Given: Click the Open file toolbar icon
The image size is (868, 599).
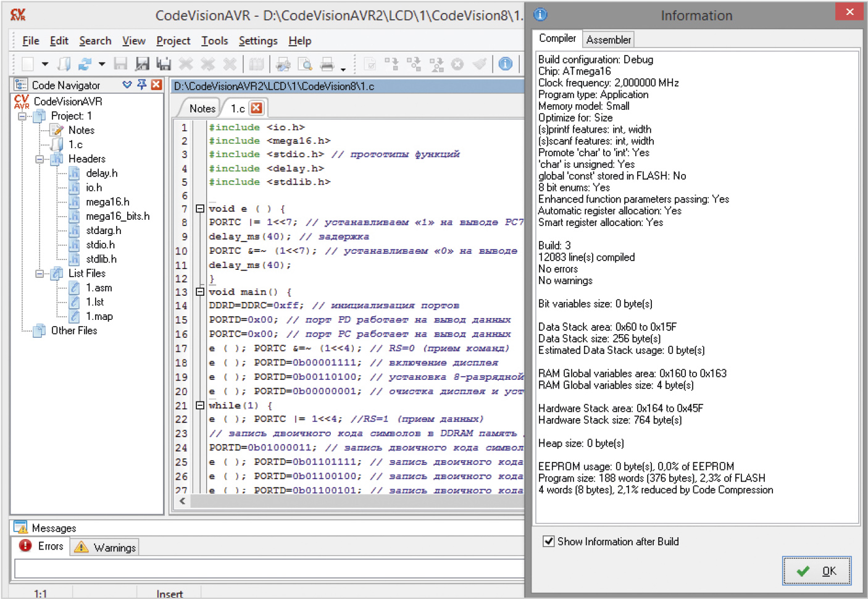Looking at the screenshot, I should pyautogui.click(x=64, y=64).
